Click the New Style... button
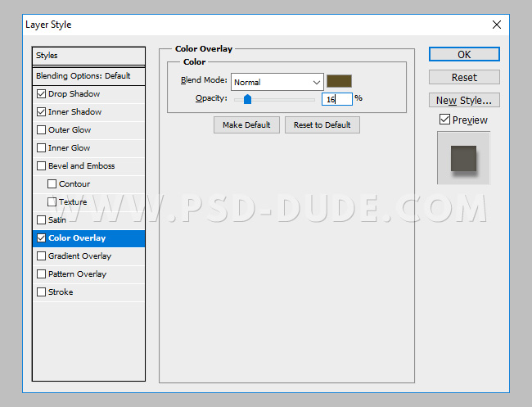This screenshot has width=532, height=407. (x=464, y=100)
